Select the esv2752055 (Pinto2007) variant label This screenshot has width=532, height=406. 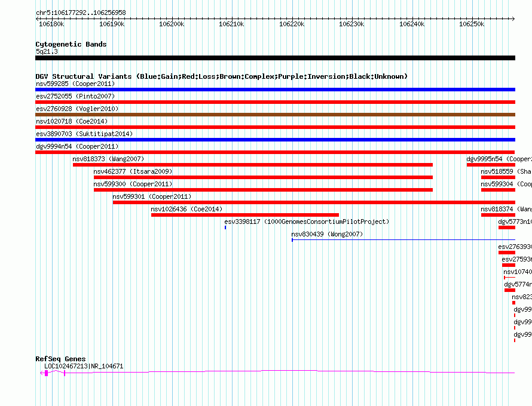coord(75,96)
